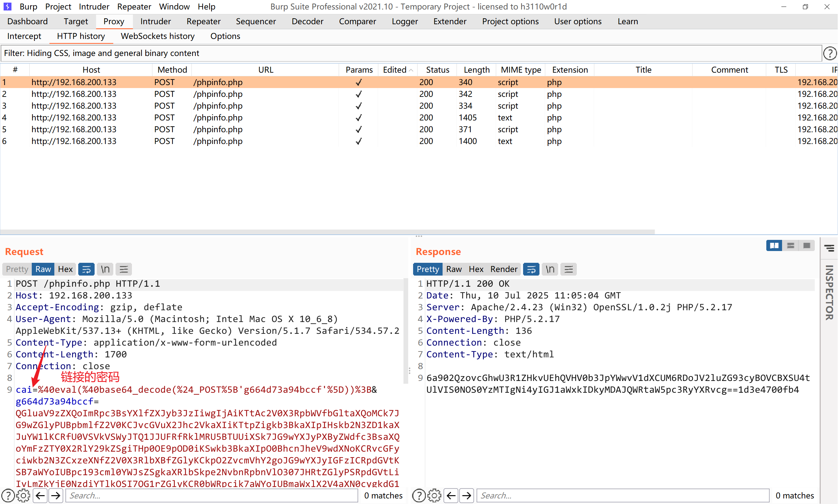Viewport: 838px width, 504px height.
Task: Open Request search settings gear icon
Action: click(23, 495)
